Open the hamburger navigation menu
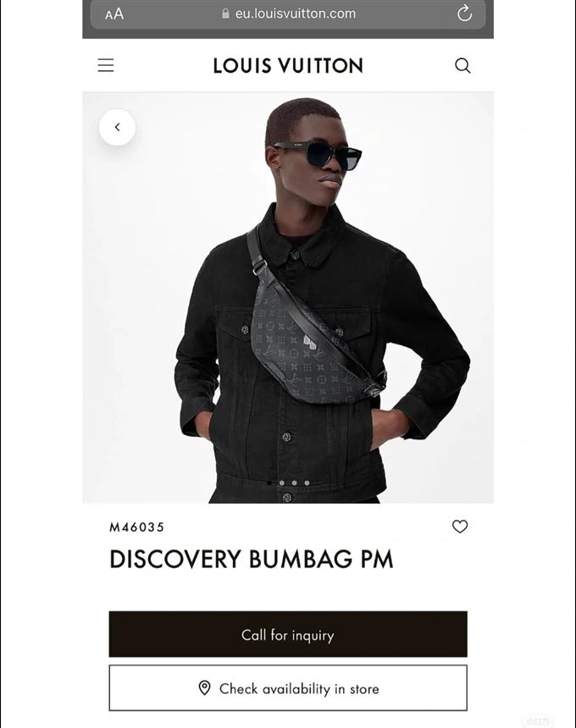 click(106, 65)
